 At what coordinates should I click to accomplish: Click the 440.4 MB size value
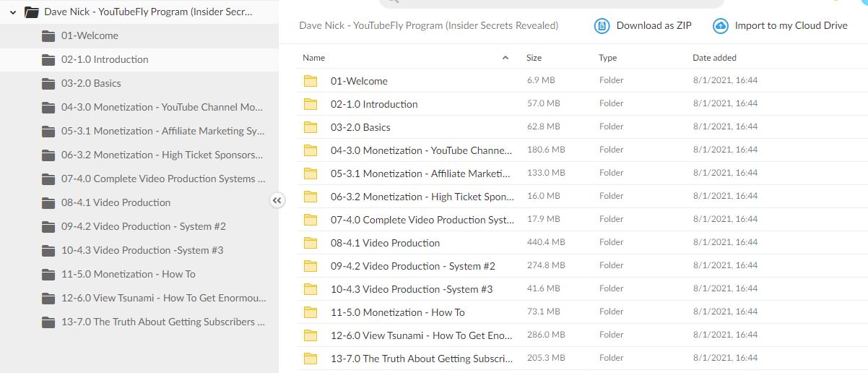(546, 242)
